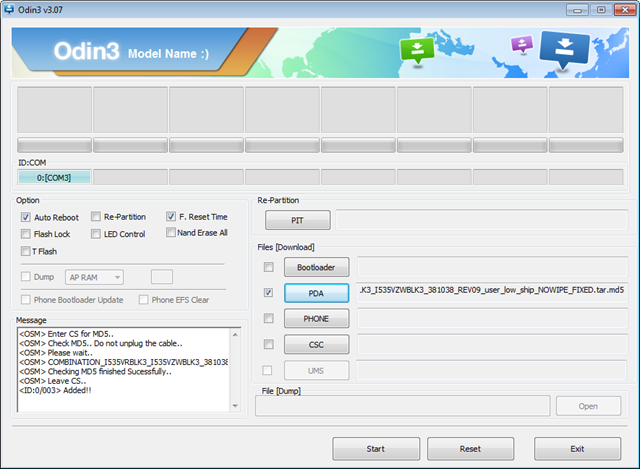This screenshot has height=469, width=640.
Task: Click message log scrollbar down arrow
Action: coord(235,406)
